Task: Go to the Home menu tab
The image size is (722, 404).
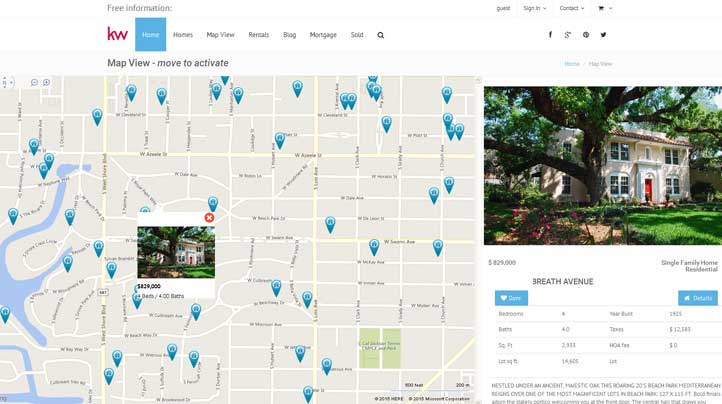Action: coord(150,35)
